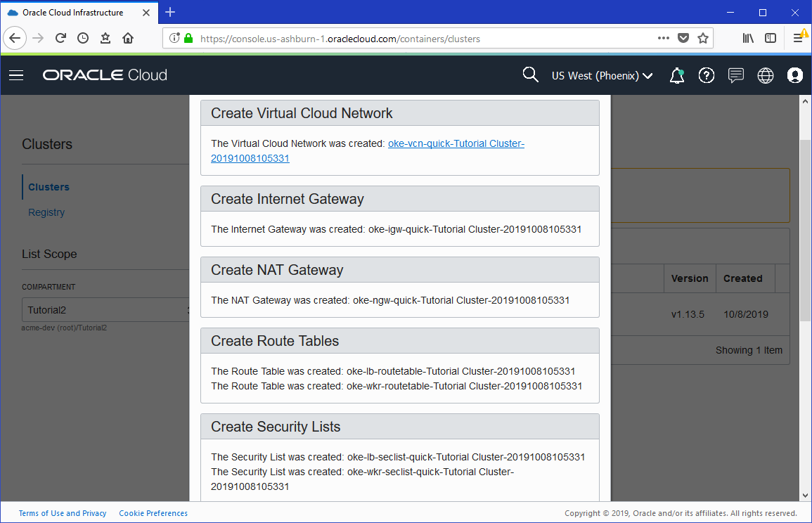Open the Registry section in sidebar
Image resolution: width=812 pixels, height=523 pixels.
(46, 212)
